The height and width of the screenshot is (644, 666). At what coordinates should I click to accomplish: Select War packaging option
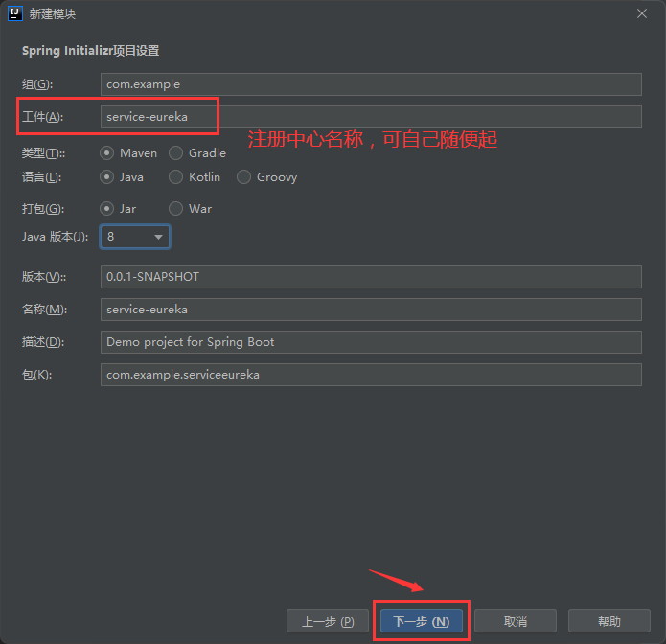(x=176, y=208)
